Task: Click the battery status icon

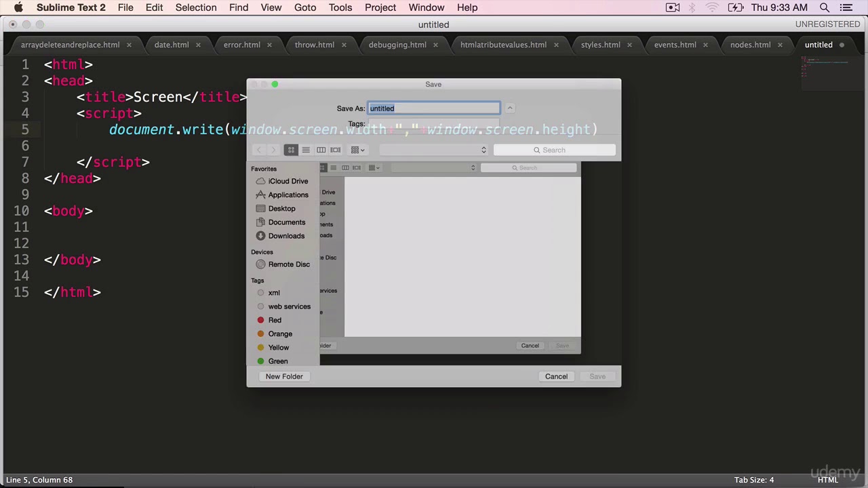Action: pos(736,7)
